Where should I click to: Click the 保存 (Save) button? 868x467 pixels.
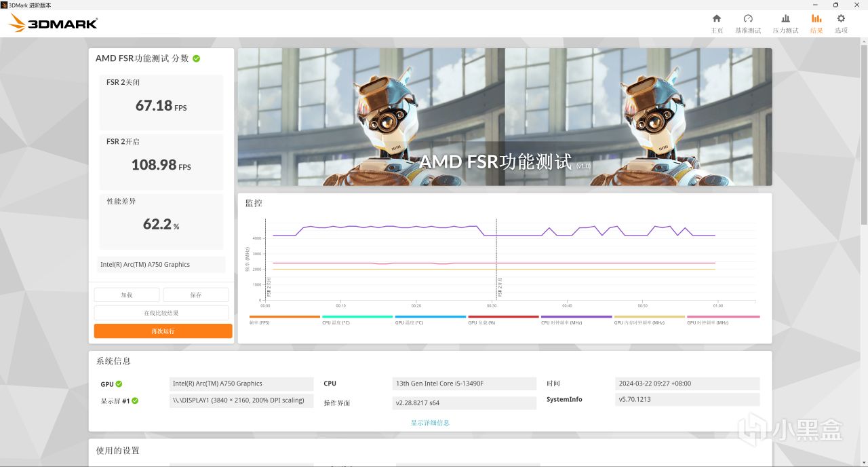click(196, 295)
